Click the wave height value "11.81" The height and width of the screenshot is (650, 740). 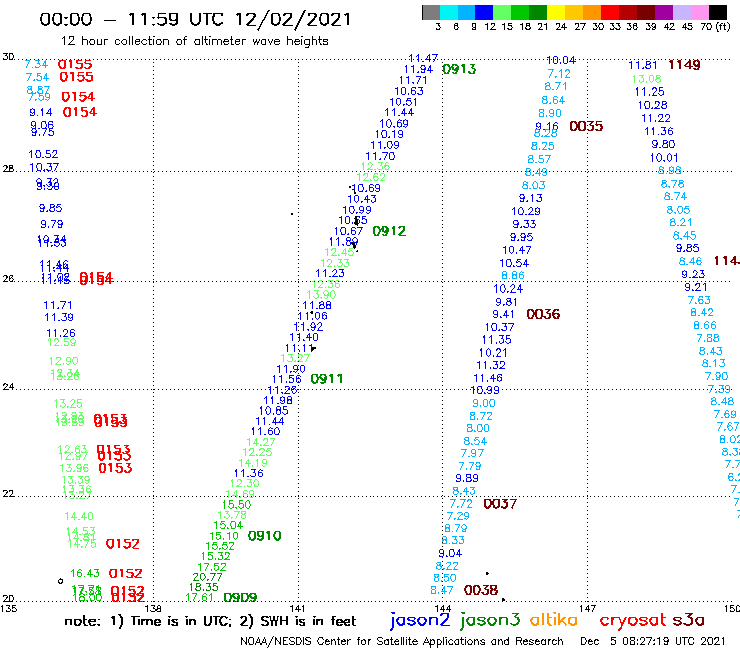(642, 65)
